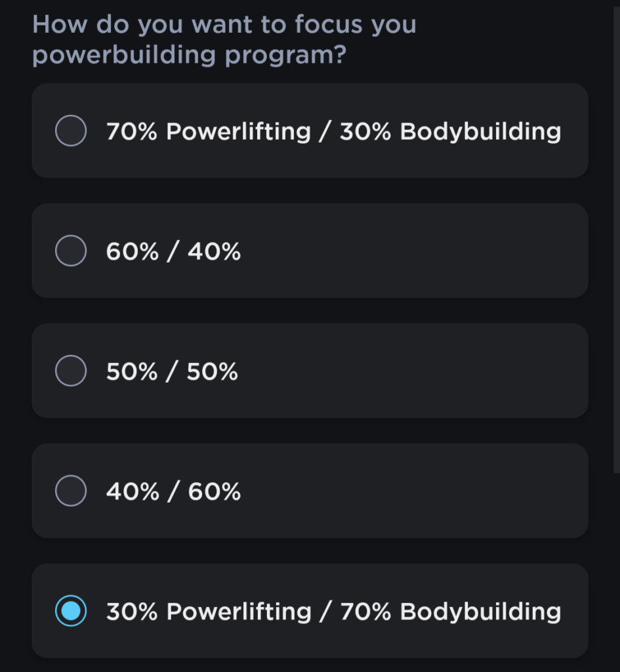
Task: Select the 40% / 60% radio circle
Action: click(71, 491)
